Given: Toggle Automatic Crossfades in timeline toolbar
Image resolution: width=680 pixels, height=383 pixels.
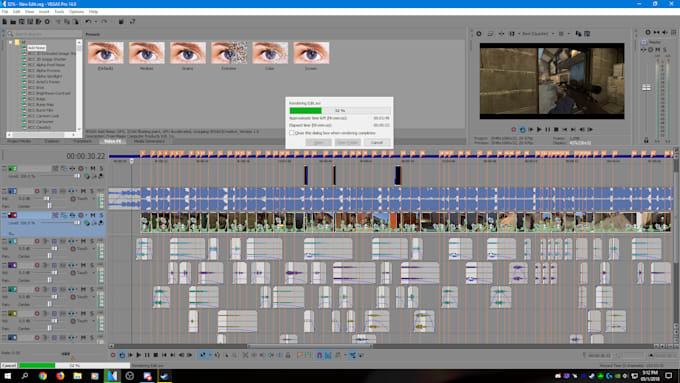Looking at the screenshot, I should pyautogui.click(x=328, y=355).
